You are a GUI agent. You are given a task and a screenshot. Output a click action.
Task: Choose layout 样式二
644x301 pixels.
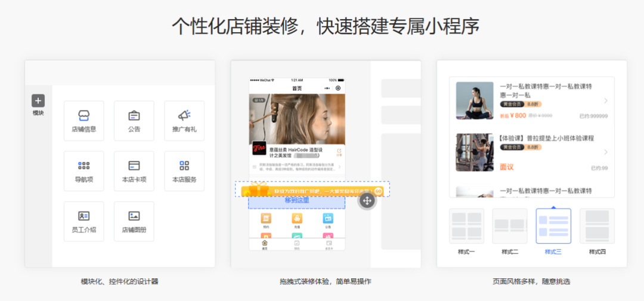pyautogui.click(x=510, y=226)
